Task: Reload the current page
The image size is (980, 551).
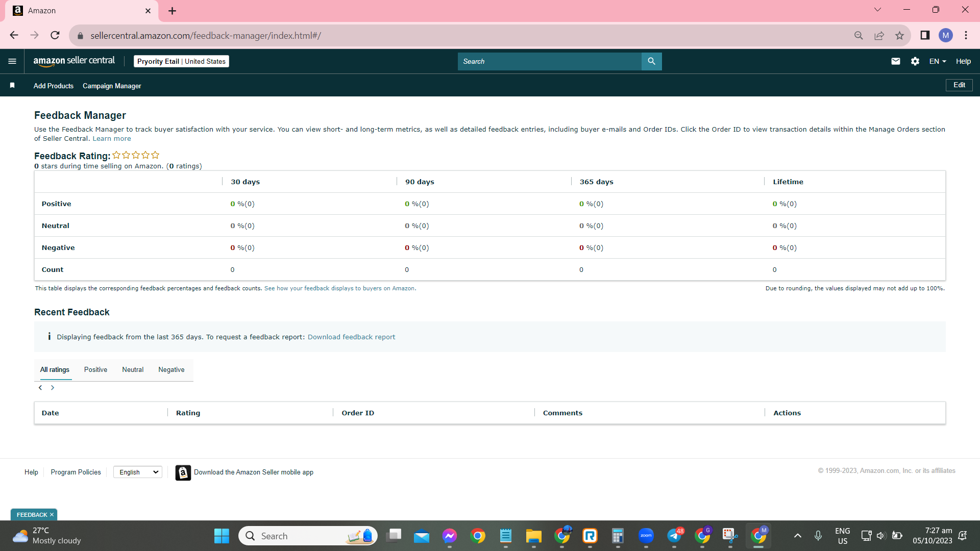Action: [x=55, y=35]
